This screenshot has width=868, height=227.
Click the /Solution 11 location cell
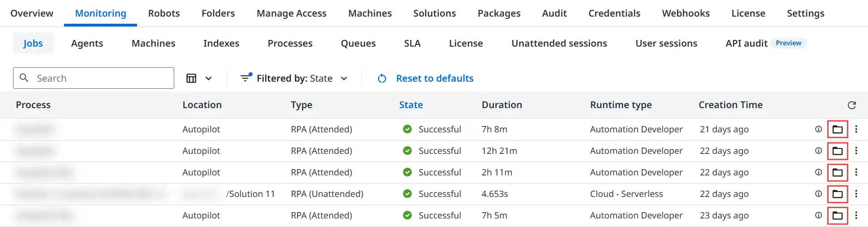pyautogui.click(x=250, y=194)
